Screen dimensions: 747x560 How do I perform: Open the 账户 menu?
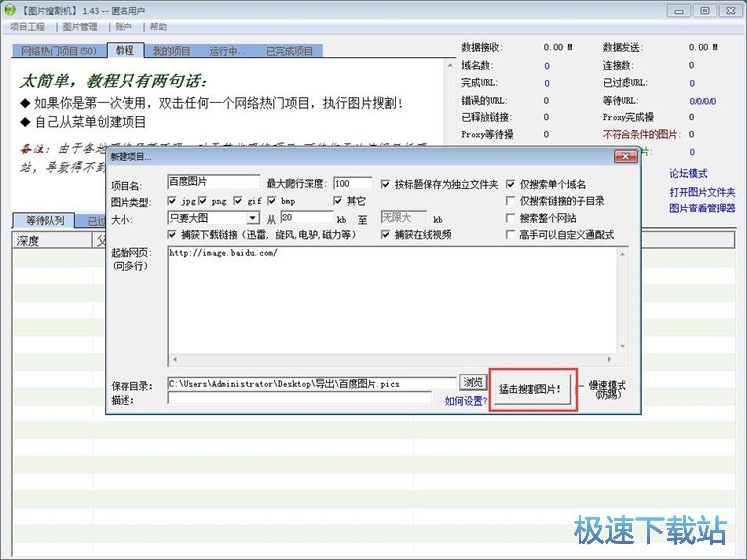[123, 27]
